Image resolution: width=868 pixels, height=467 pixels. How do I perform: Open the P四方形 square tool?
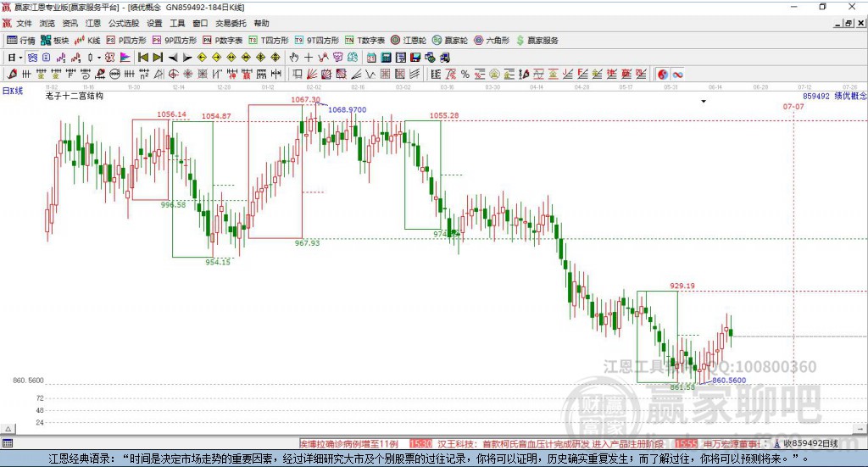pos(126,41)
